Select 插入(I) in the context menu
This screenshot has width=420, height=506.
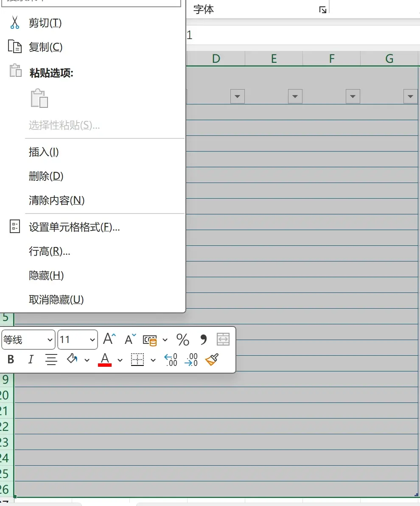click(x=44, y=152)
